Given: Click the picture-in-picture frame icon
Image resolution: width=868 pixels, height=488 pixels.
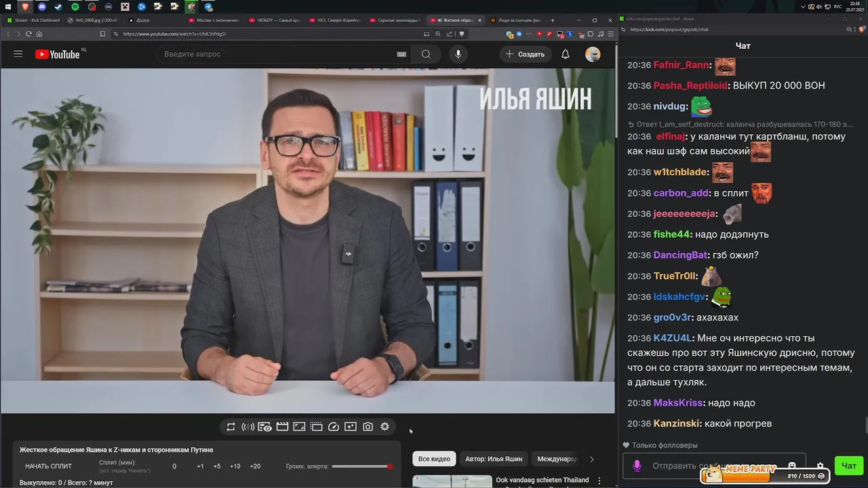Looking at the screenshot, I should [x=299, y=427].
